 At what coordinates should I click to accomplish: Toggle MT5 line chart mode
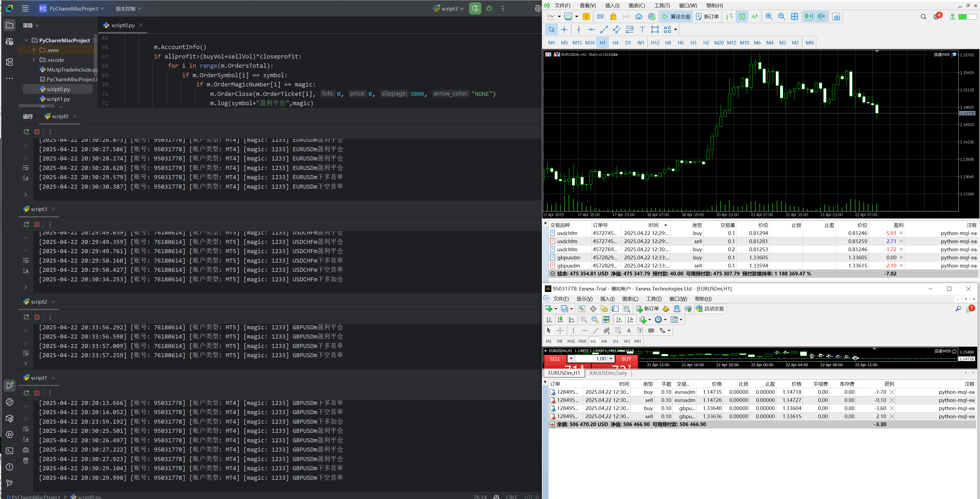coord(755,16)
